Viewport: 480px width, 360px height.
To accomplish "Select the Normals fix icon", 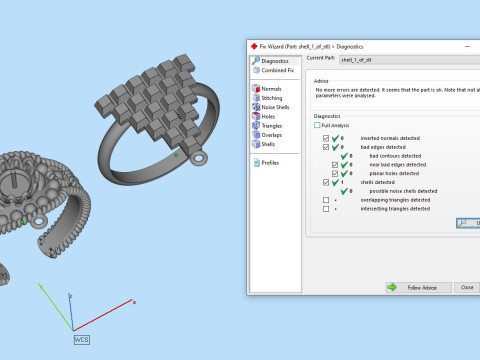I will (256, 88).
